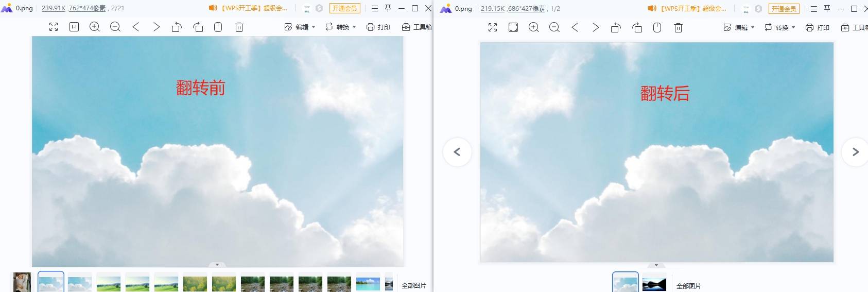Go to next image in left window toolbar

[157, 27]
